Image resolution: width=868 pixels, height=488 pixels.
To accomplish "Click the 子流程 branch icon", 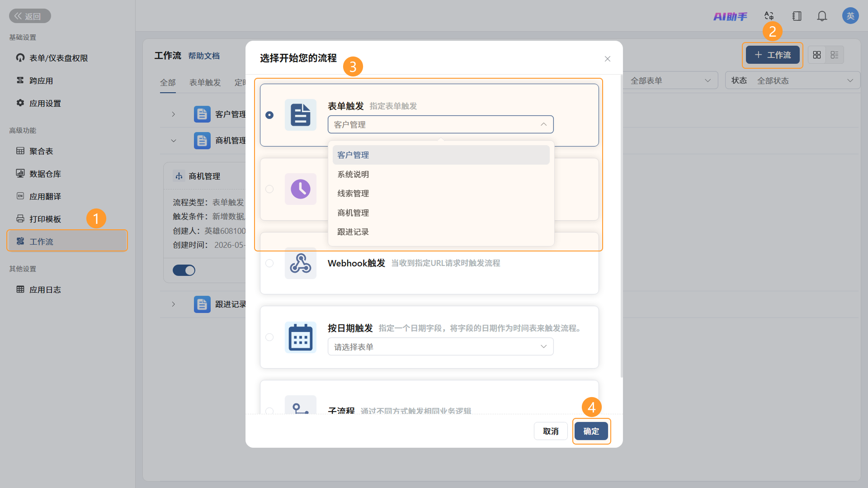I will coord(301,405).
